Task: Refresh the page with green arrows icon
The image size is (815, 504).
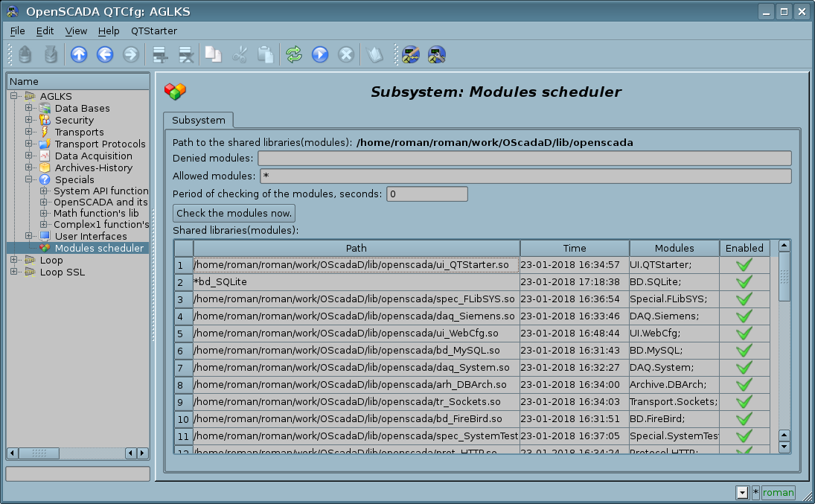Action: (294, 54)
